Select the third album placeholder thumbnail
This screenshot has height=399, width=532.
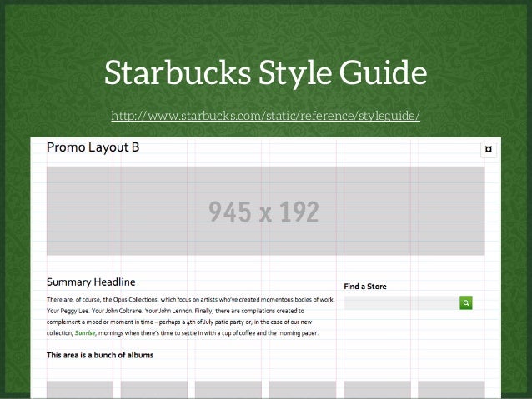point(228,390)
